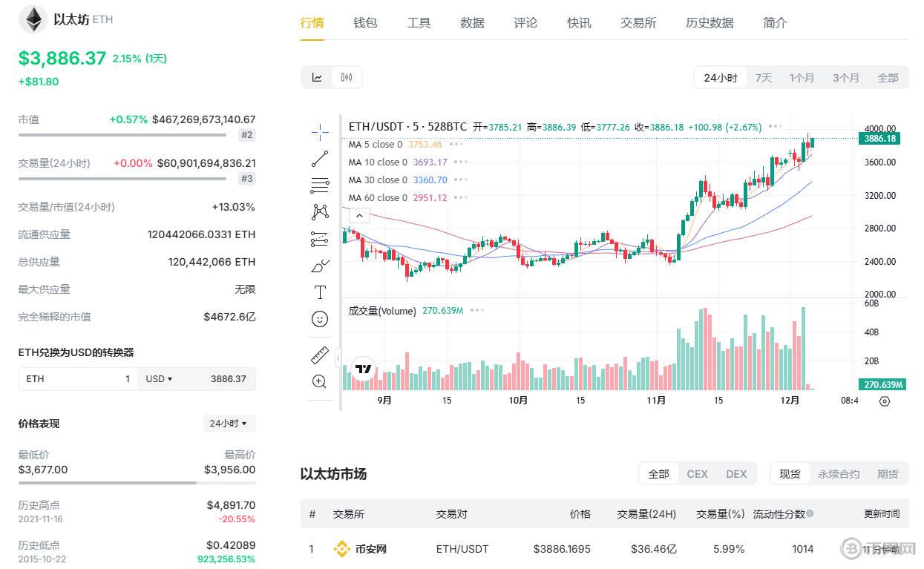
Task: Click the ETH amount input field
Action: (78, 379)
